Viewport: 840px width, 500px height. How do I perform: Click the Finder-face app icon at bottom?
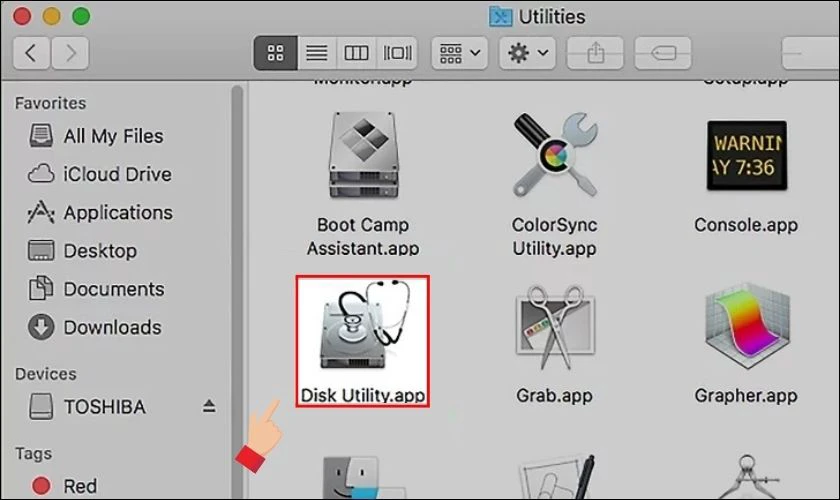363,477
